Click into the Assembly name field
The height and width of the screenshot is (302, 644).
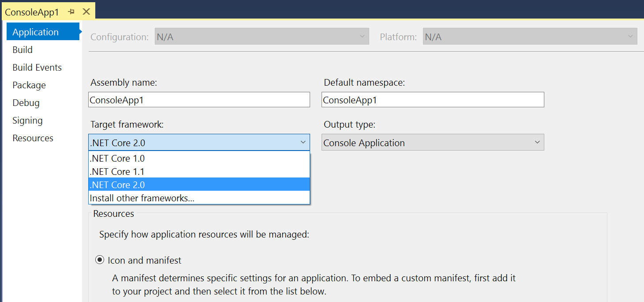[x=199, y=100]
